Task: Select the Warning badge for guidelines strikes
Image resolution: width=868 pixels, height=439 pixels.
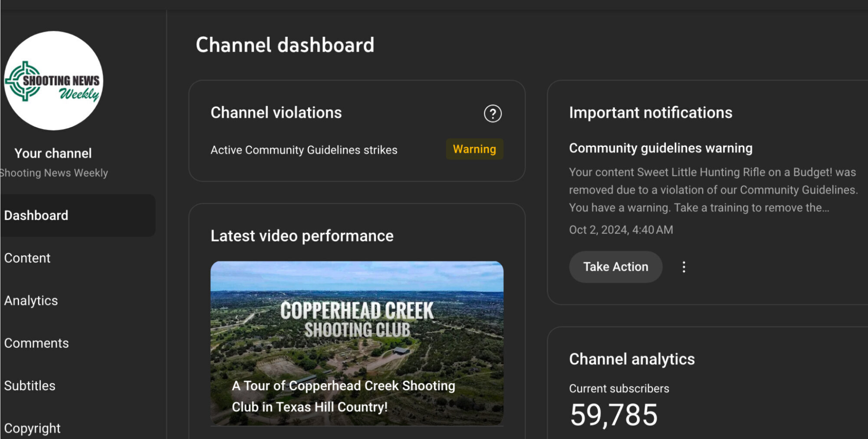Action: (474, 149)
